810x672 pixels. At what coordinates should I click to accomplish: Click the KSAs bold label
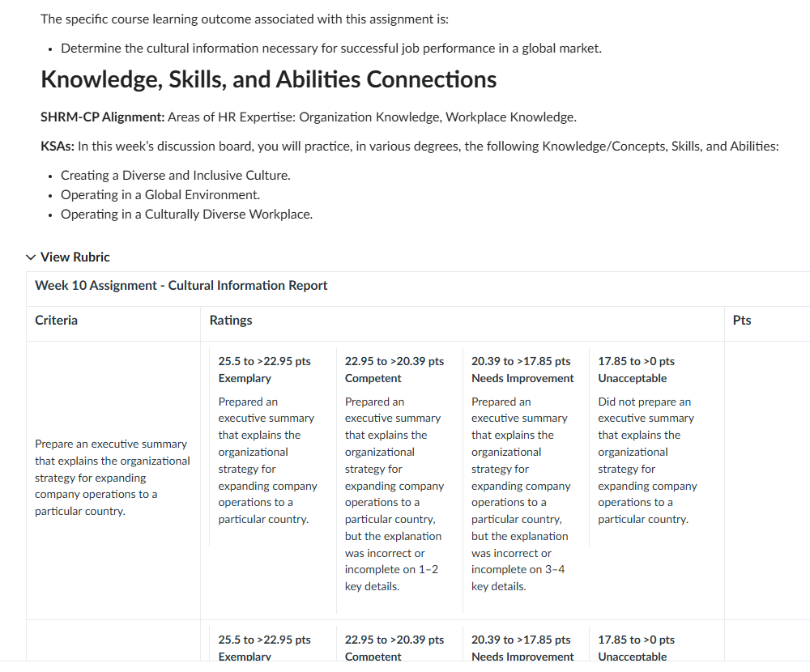click(58, 147)
